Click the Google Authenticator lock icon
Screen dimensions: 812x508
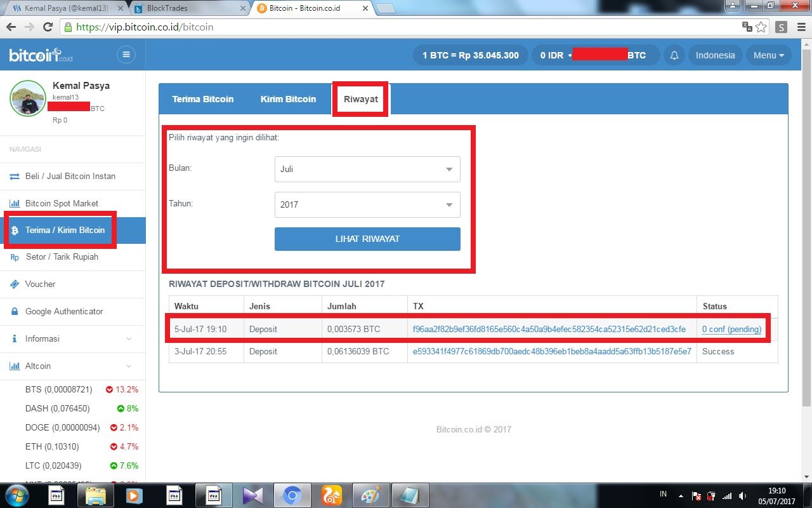coord(13,311)
